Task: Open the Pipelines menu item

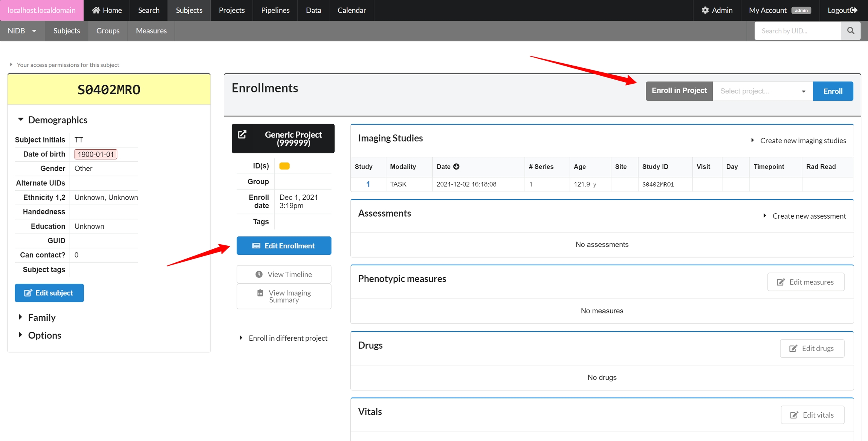Action: (275, 10)
